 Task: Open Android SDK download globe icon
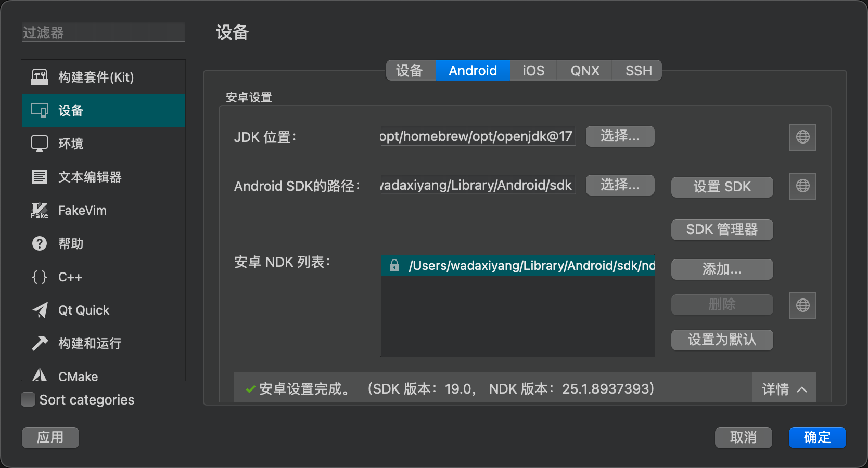(802, 186)
